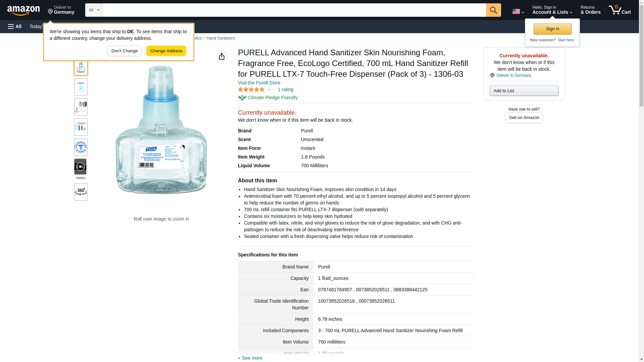The height and width of the screenshot is (362, 644).
Task: Open Returns & Orders
Action: (x=590, y=10)
